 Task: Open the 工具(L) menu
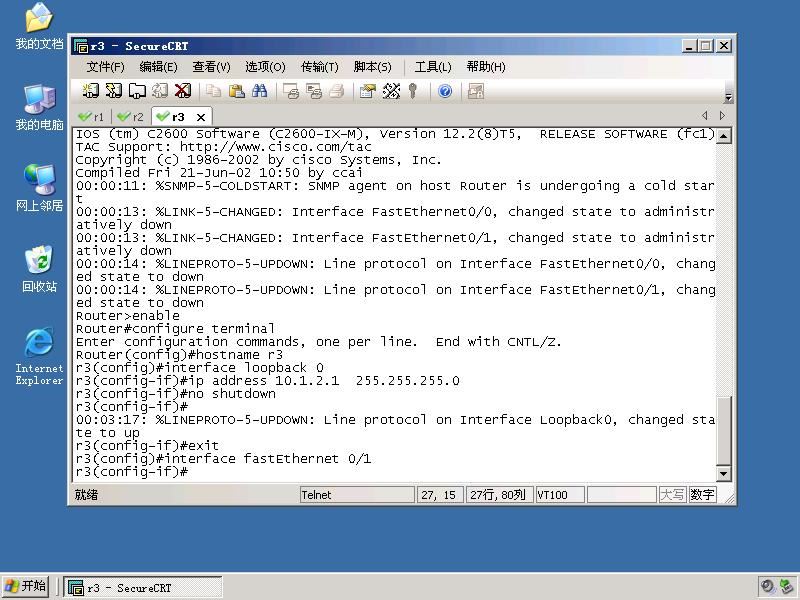click(433, 67)
